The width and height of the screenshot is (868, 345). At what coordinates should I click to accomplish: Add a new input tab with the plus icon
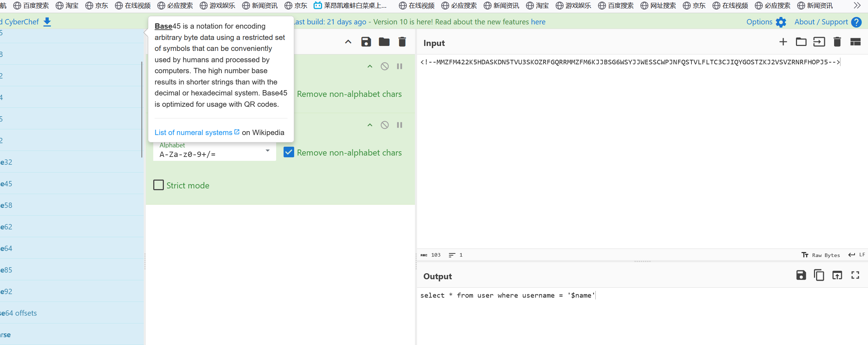click(783, 42)
